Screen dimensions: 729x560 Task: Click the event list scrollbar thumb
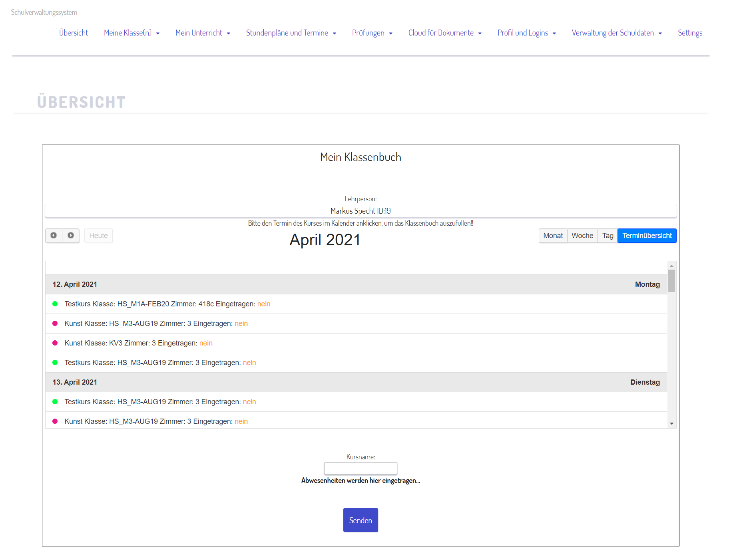[671, 281]
